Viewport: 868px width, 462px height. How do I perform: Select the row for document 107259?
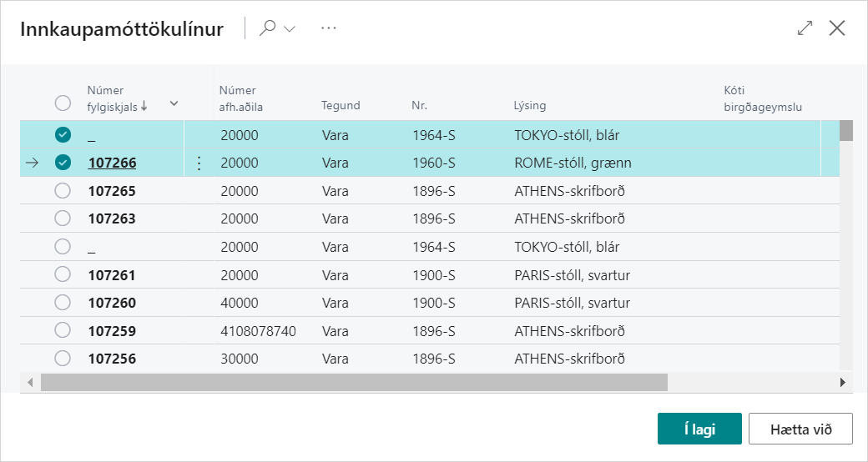(63, 331)
